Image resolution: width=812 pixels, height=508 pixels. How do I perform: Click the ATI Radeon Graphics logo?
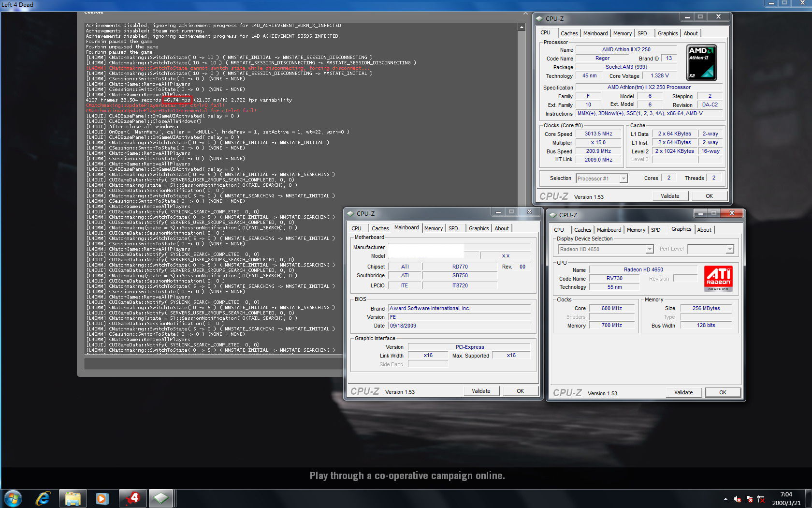point(718,279)
